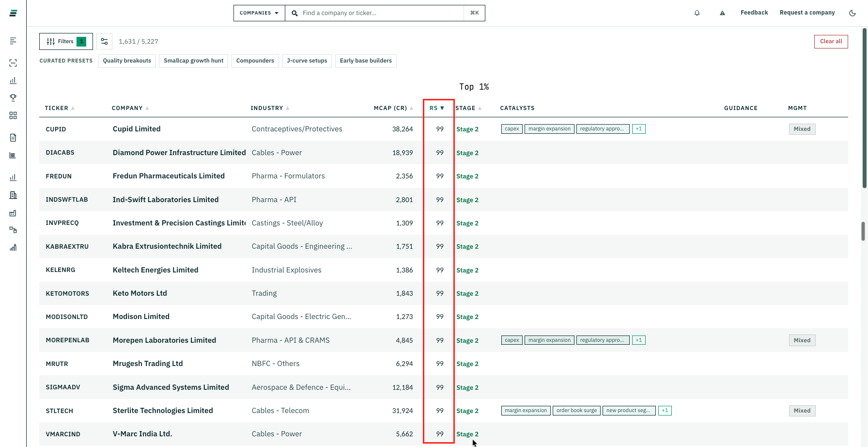Screen dimensions: 868x447
Task: Open the factory icon in sidebar
Action: pos(13,213)
